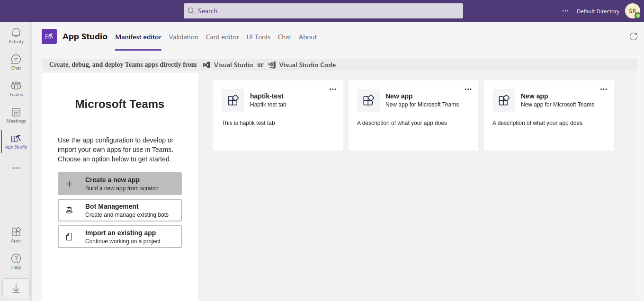Open the UI Tools tab
This screenshot has height=301, width=644.
(x=259, y=37)
